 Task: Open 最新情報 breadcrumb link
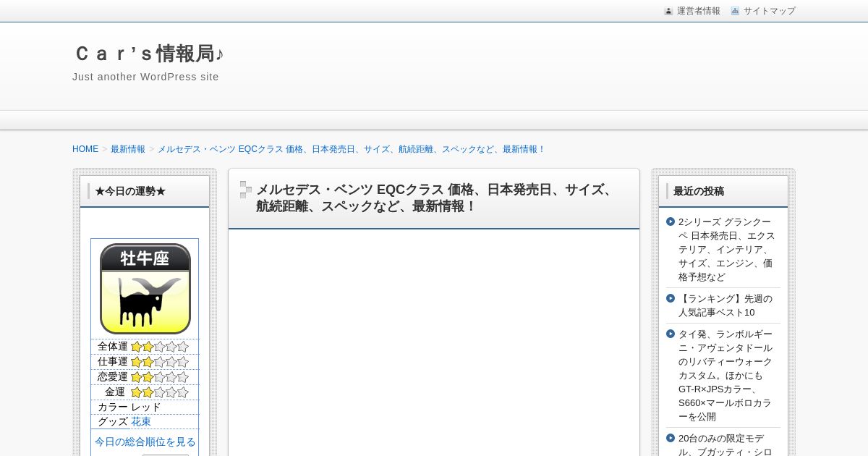(128, 149)
